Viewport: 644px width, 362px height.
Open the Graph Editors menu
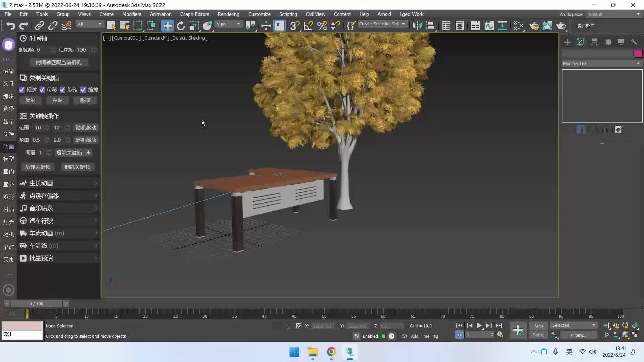194,14
